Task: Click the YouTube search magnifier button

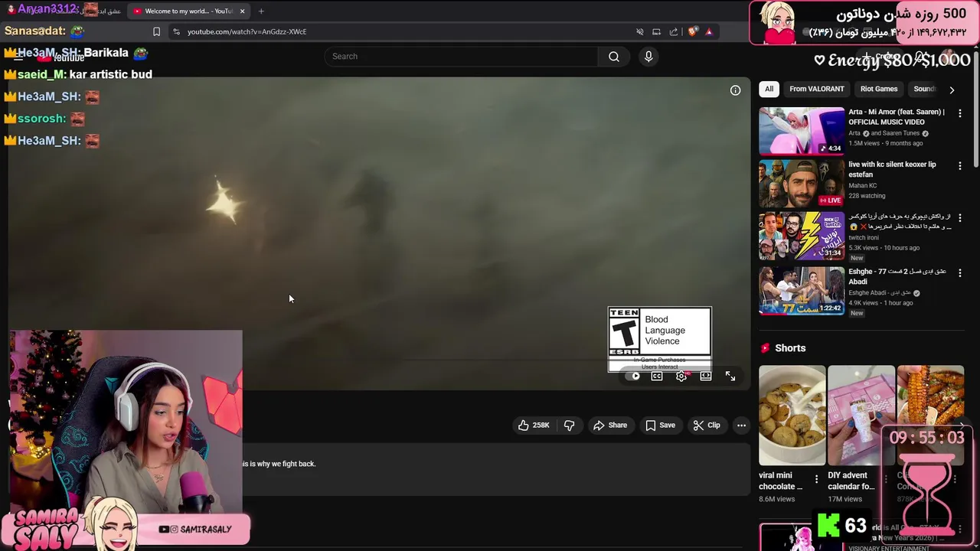Action: (614, 57)
